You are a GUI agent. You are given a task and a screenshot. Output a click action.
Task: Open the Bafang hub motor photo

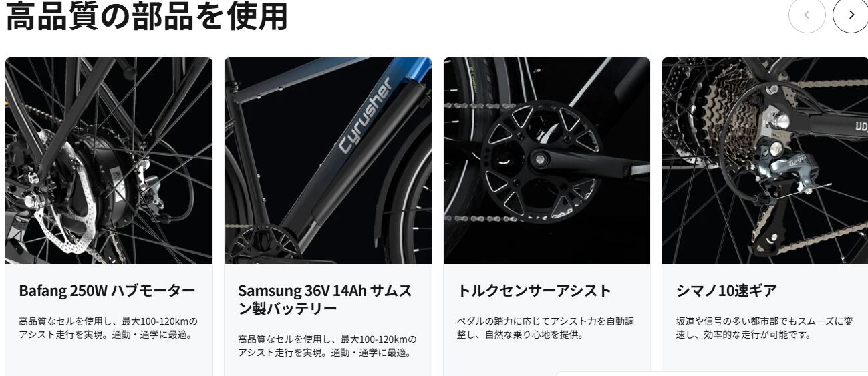(x=109, y=161)
